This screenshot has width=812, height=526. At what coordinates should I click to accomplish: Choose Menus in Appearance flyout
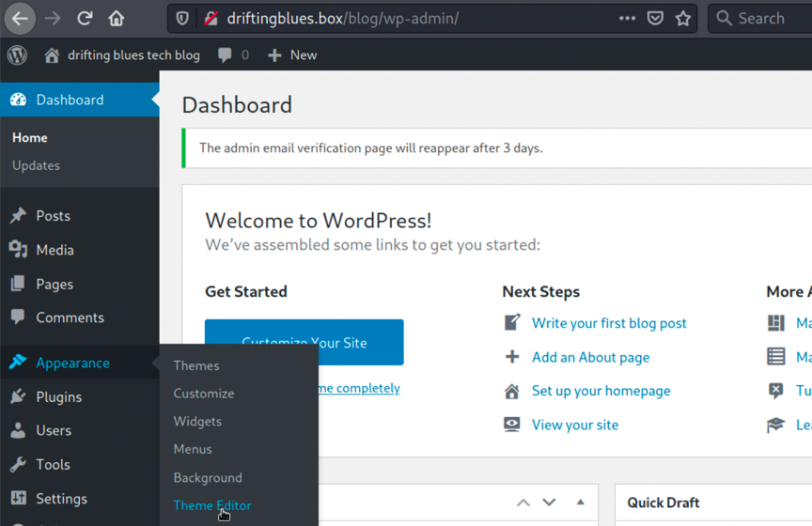pyautogui.click(x=193, y=449)
